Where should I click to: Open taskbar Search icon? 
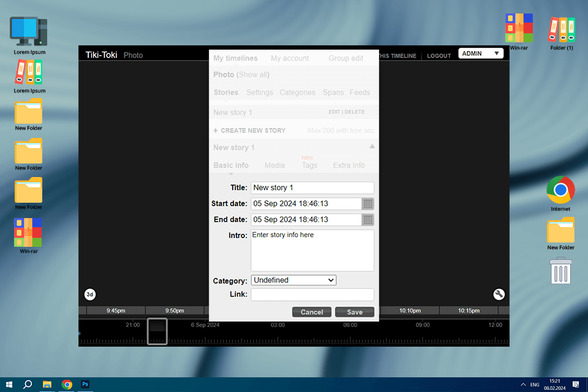point(28,385)
